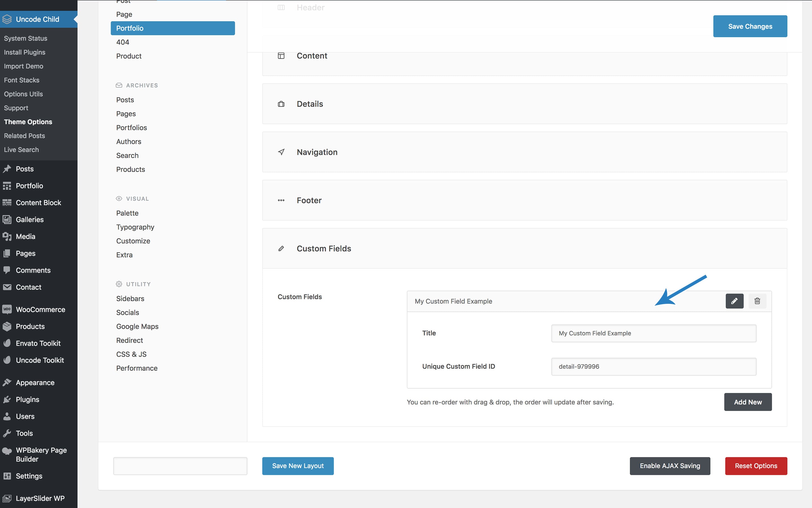This screenshot has width=812, height=508.
Task: Click the Contact envelope icon
Action: 7,287
